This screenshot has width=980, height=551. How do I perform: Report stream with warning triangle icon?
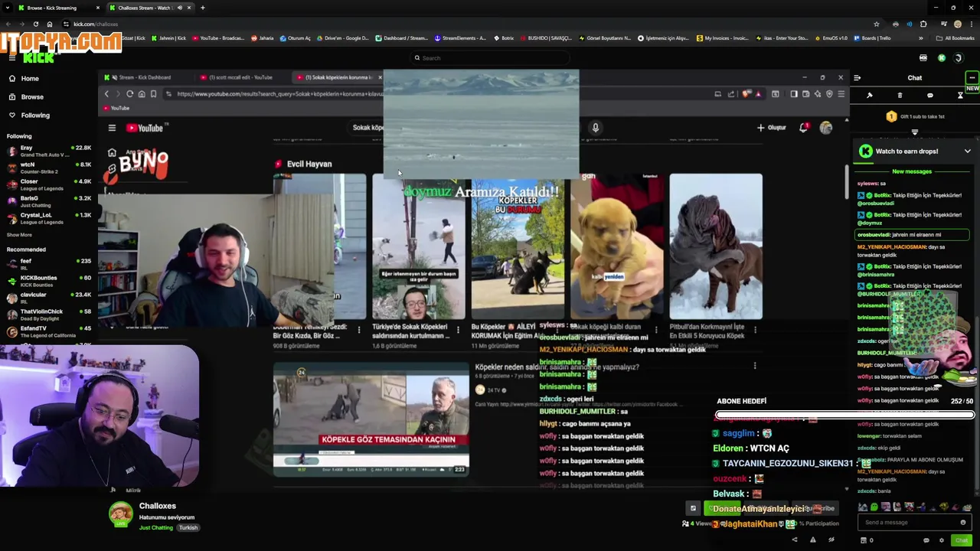click(x=812, y=540)
